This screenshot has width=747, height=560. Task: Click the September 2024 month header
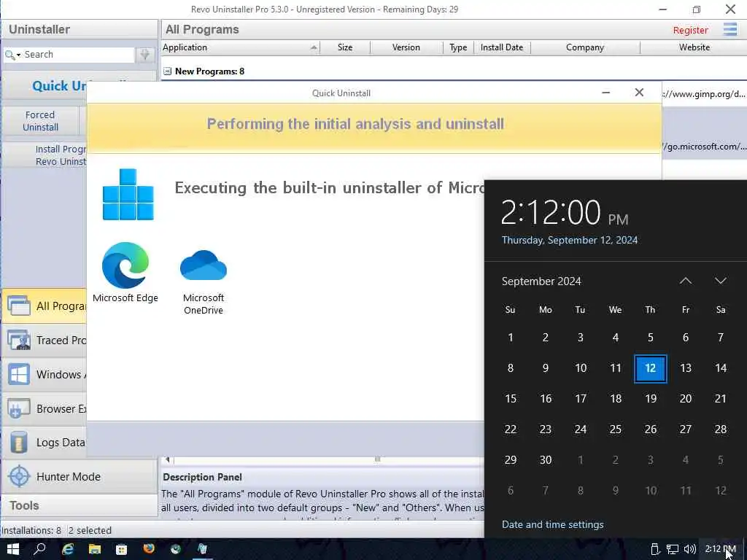[x=541, y=281]
